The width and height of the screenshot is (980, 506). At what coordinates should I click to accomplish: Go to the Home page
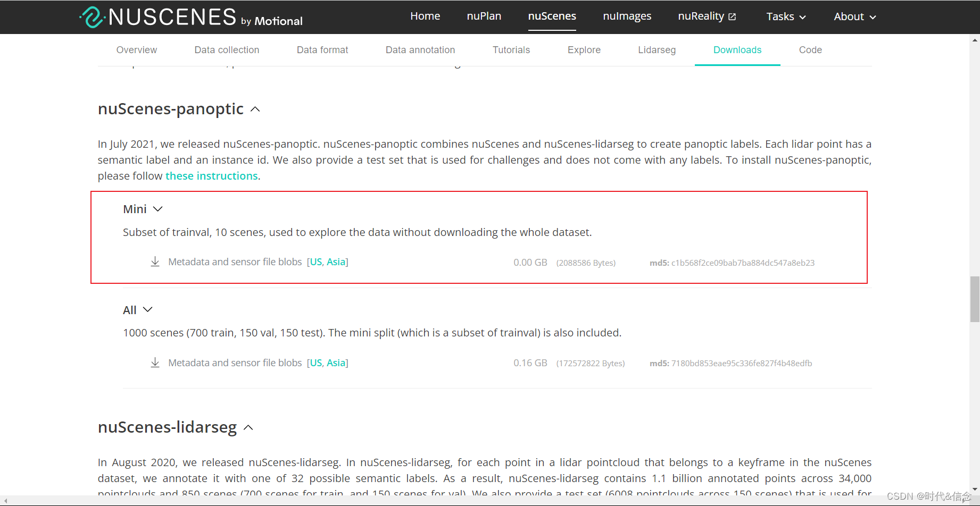pyautogui.click(x=425, y=16)
